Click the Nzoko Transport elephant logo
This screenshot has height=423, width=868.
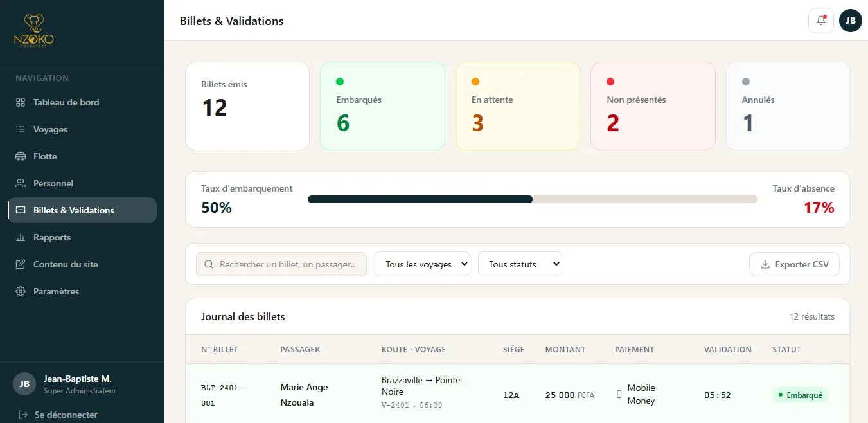pyautogui.click(x=34, y=31)
